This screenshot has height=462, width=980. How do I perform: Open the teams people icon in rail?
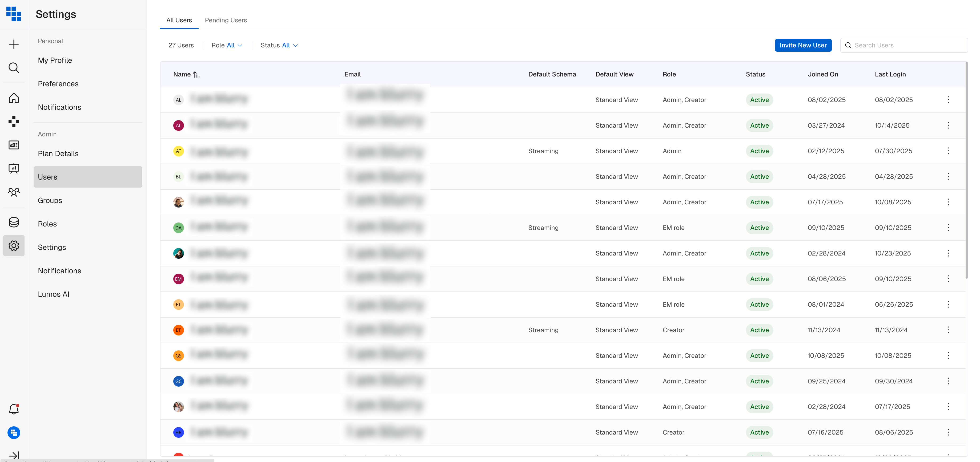point(14,192)
